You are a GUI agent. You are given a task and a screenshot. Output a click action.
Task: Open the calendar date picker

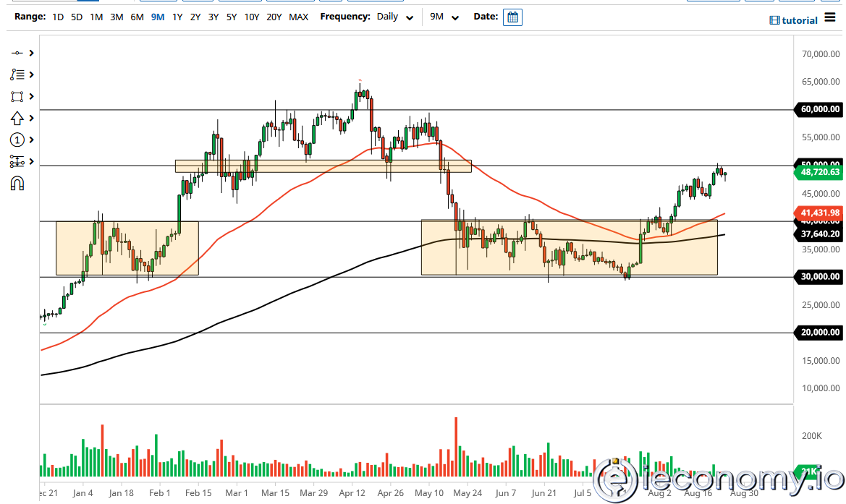click(x=512, y=17)
